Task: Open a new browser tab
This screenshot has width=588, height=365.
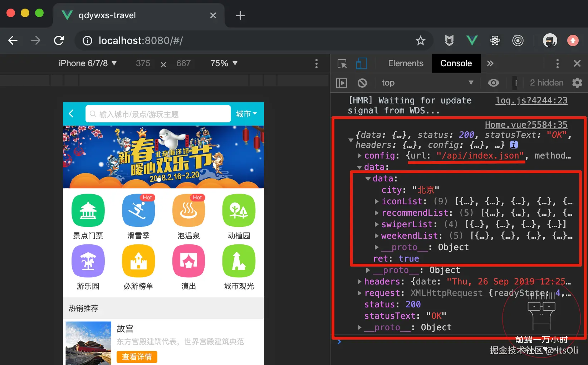Action: click(x=240, y=15)
